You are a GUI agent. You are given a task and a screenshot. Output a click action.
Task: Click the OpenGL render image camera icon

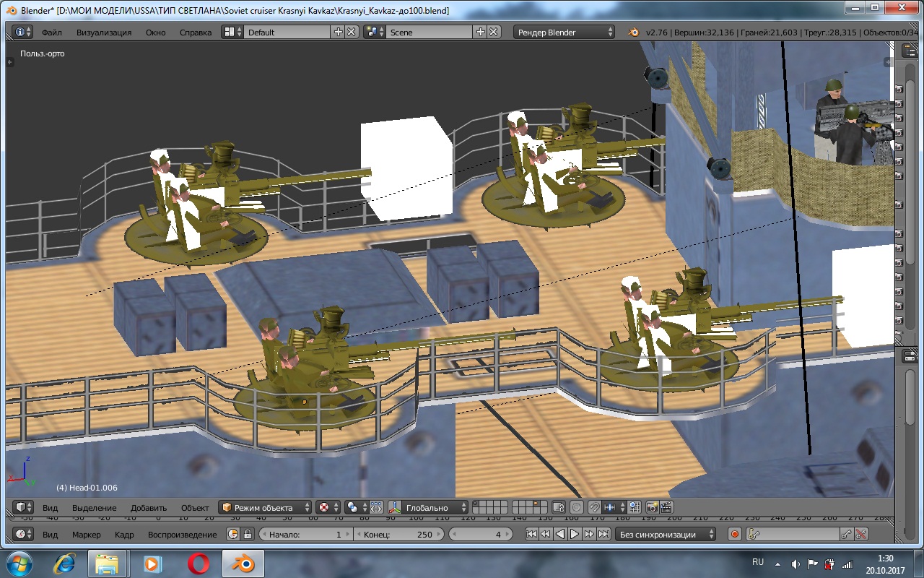tap(651, 507)
